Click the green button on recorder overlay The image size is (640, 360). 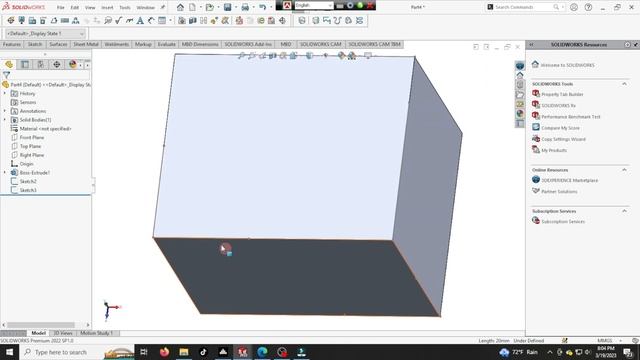click(x=360, y=5)
